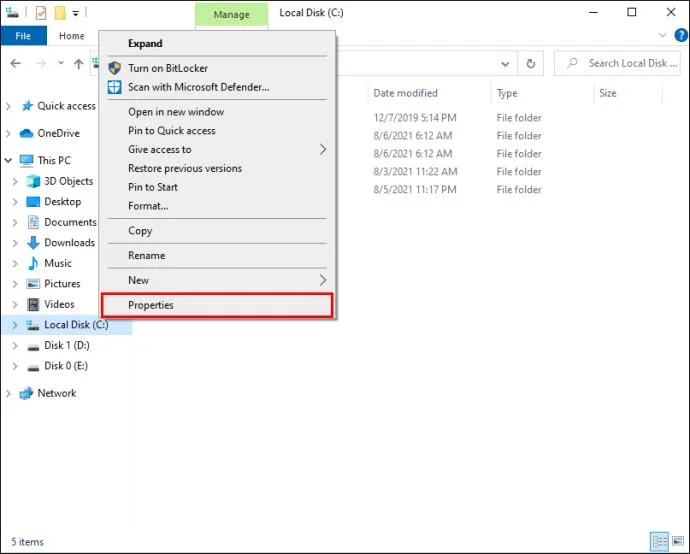Choose Pin to Start

(218, 187)
